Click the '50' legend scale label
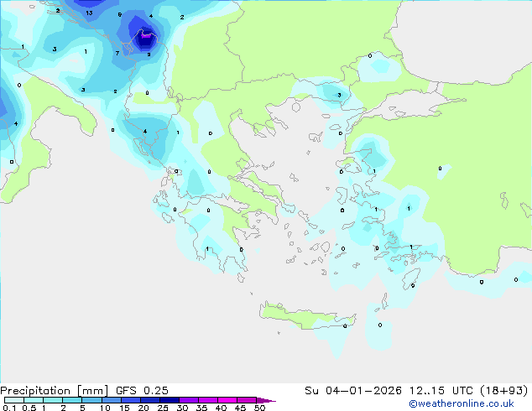532x411 pixels. pyautogui.click(x=260, y=408)
